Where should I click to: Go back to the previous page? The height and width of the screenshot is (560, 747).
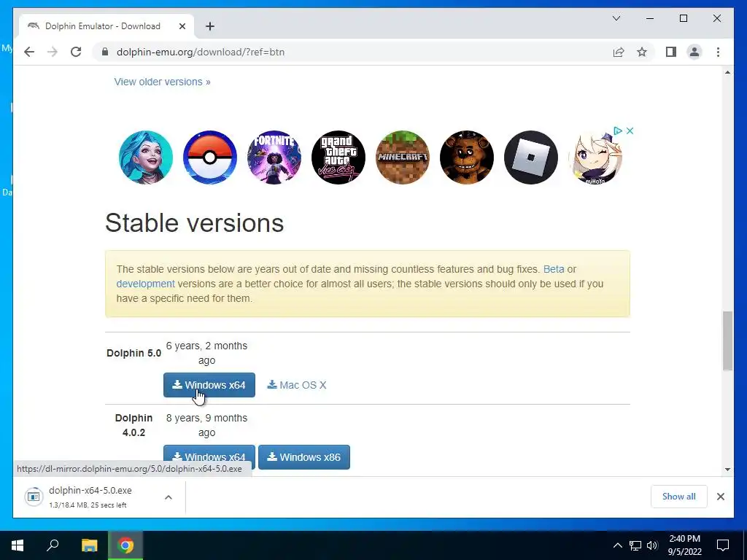click(29, 52)
